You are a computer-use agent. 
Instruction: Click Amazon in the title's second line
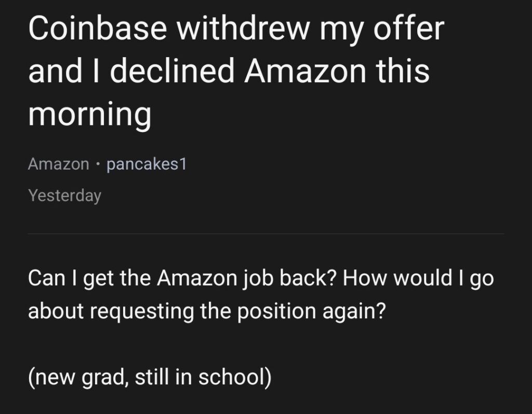(x=305, y=71)
